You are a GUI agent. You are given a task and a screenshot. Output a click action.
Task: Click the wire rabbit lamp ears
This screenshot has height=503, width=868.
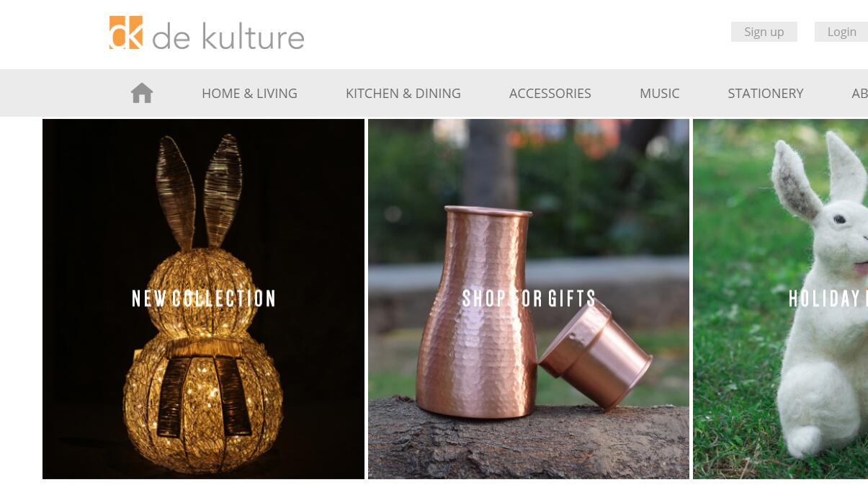[x=200, y=192]
